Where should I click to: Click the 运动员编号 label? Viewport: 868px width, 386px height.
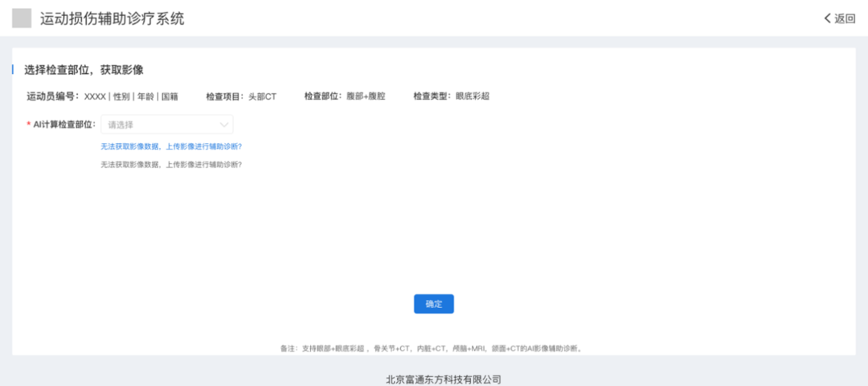click(x=51, y=96)
